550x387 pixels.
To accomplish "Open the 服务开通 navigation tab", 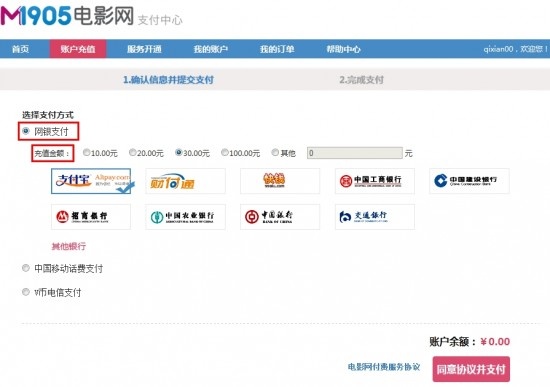I will [x=144, y=49].
